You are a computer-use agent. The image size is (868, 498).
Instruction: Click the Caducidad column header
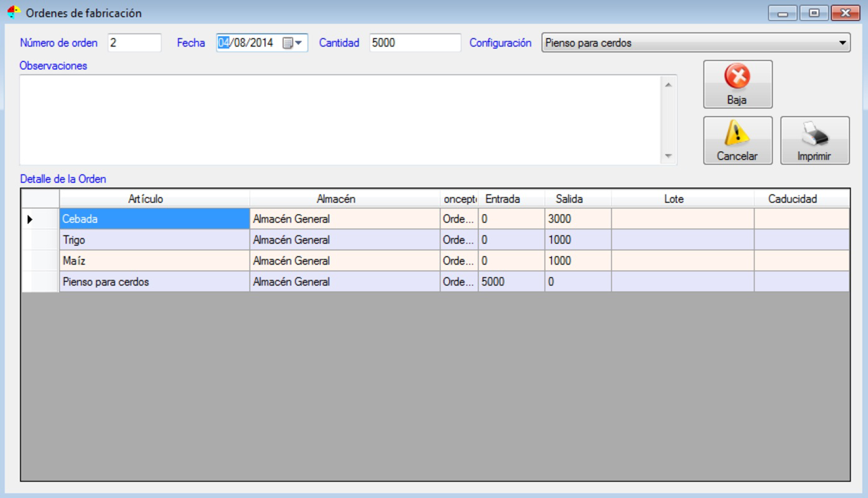(801, 199)
